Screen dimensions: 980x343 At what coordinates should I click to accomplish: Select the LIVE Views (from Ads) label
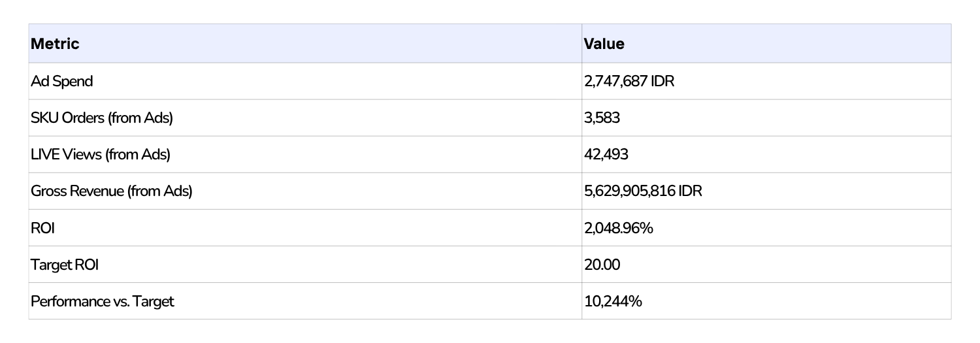(101, 154)
